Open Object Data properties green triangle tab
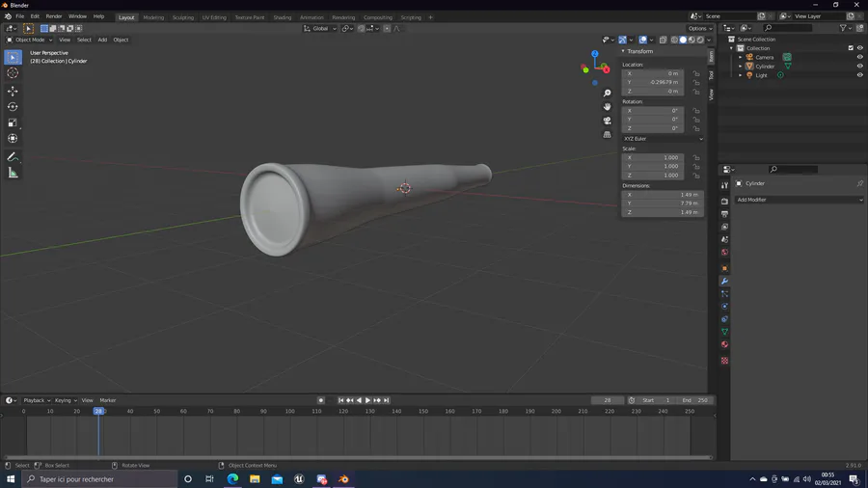 point(724,332)
